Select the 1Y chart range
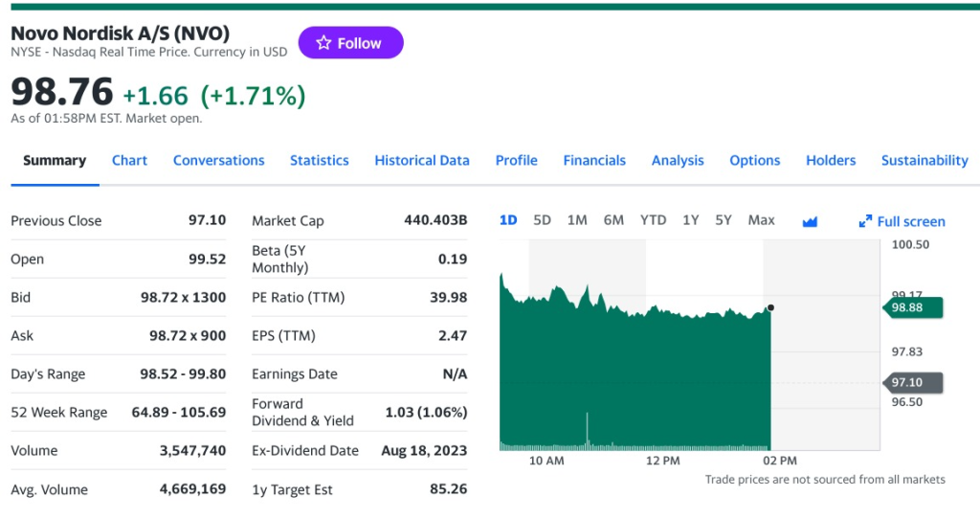 click(690, 220)
